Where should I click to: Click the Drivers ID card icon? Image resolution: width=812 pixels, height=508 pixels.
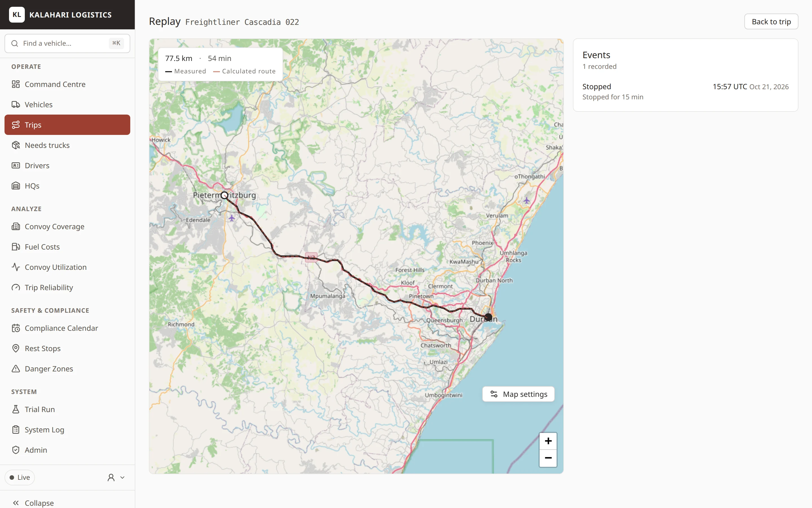(16, 165)
